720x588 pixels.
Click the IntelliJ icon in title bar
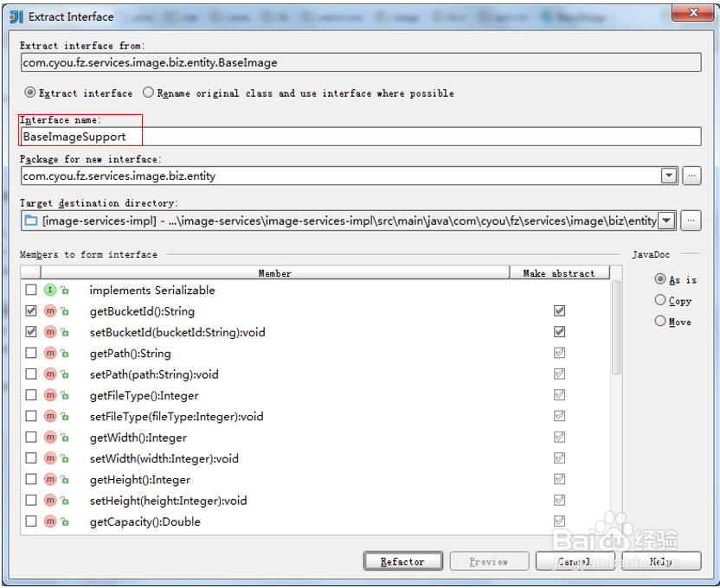16,17
